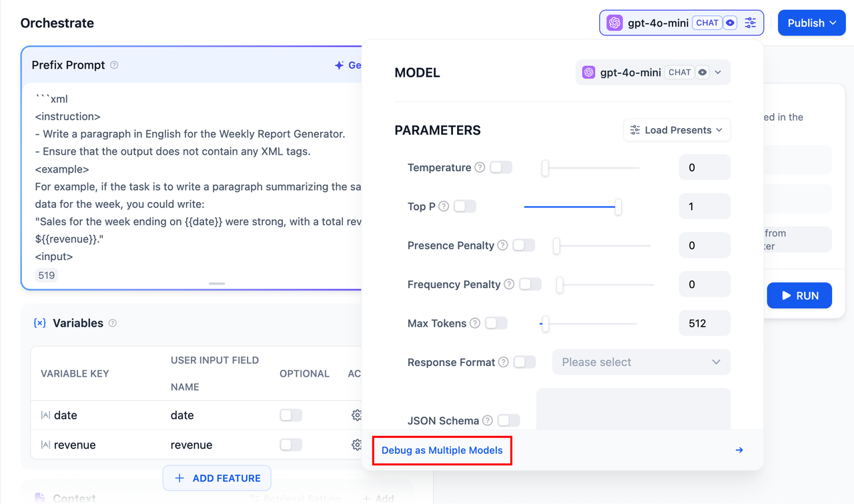Screen dimensions: 854x504
Task: Click vision eye icon in header model chip
Action: 730,23
